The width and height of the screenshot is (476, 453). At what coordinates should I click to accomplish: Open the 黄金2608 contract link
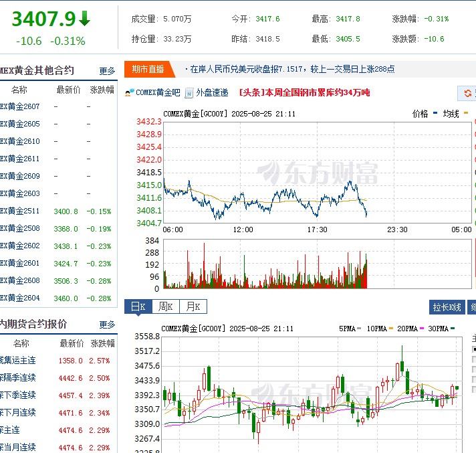point(20,280)
